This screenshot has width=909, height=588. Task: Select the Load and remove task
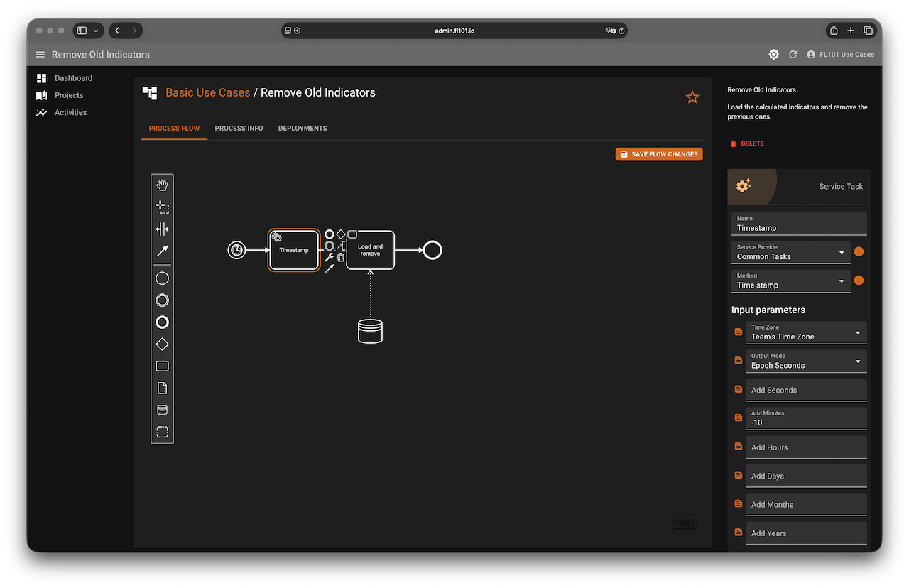pos(370,250)
